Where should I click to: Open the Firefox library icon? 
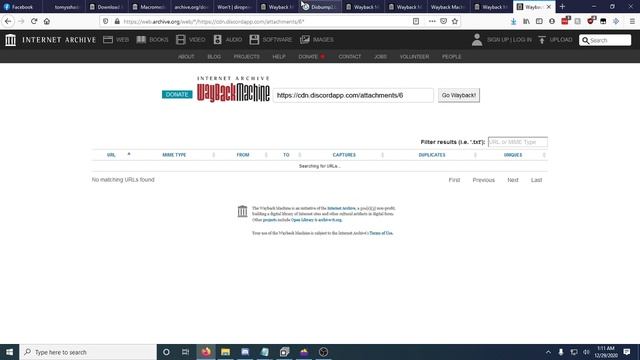[x=527, y=21]
